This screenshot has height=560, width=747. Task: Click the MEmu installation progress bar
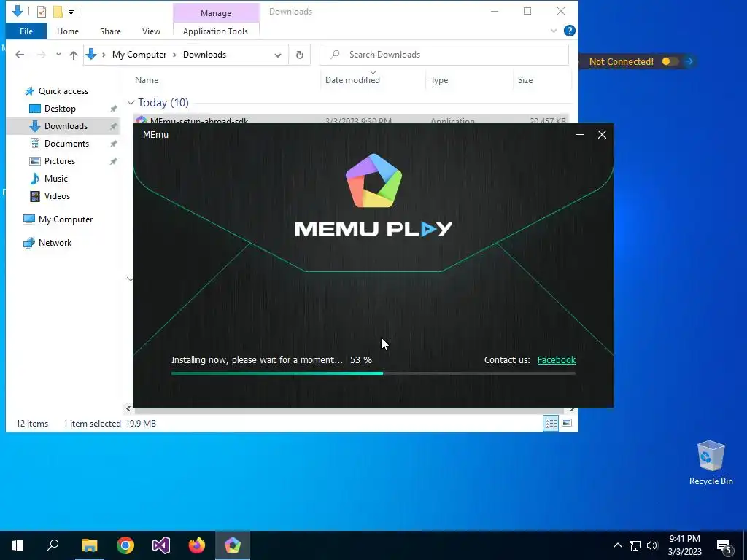pos(373,373)
